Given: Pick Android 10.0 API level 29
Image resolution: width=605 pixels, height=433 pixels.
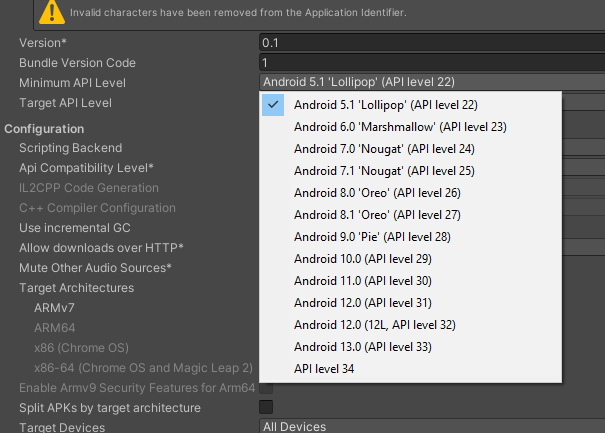Looking at the screenshot, I should click(x=363, y=259).
